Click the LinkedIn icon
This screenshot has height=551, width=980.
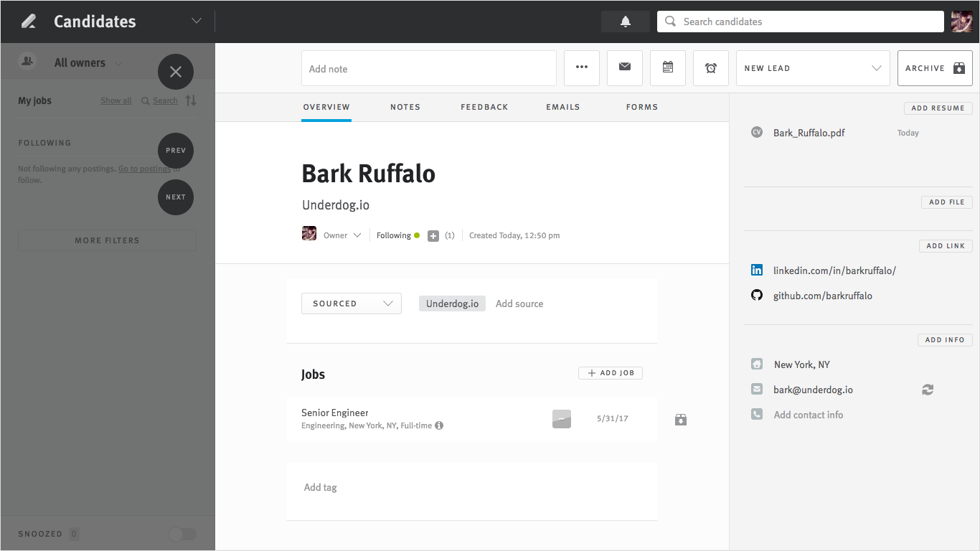pyautogui.click(x=757, y=270)
